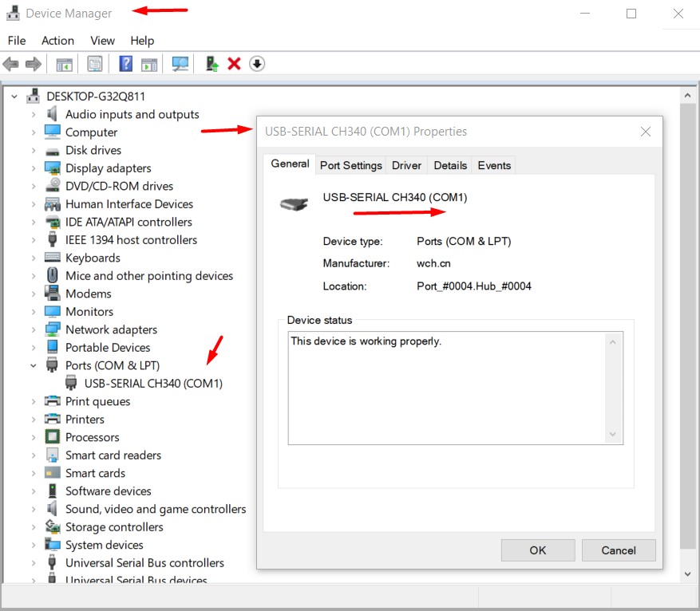
Task: Expand the Computer node chevron
Action: [x=34, y=132]
